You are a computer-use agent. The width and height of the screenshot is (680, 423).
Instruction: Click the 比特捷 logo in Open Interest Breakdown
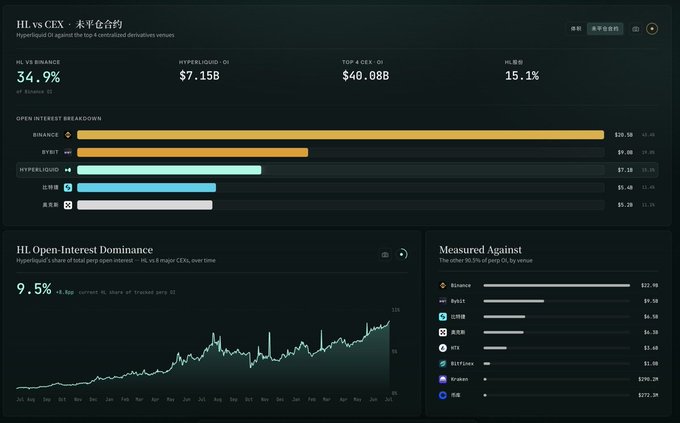click(68, 187)
